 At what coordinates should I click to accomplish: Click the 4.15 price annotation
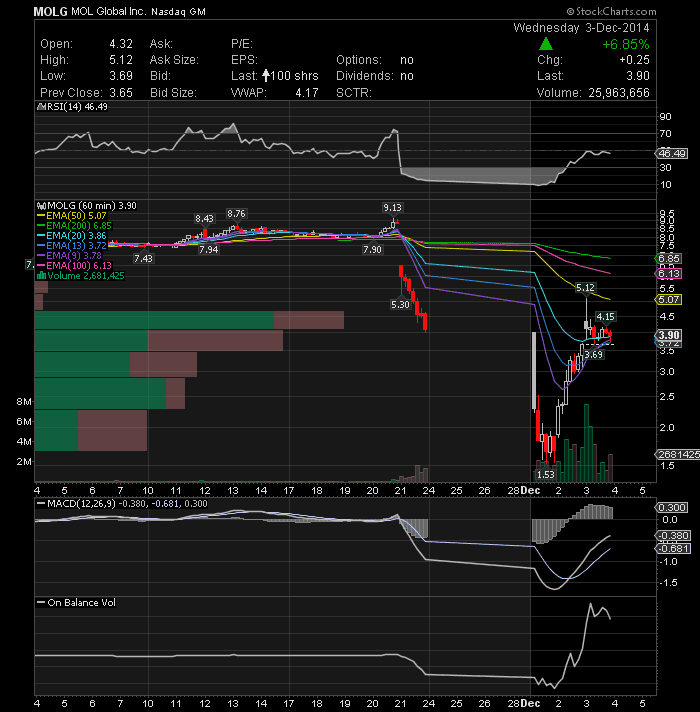(605, 316)
